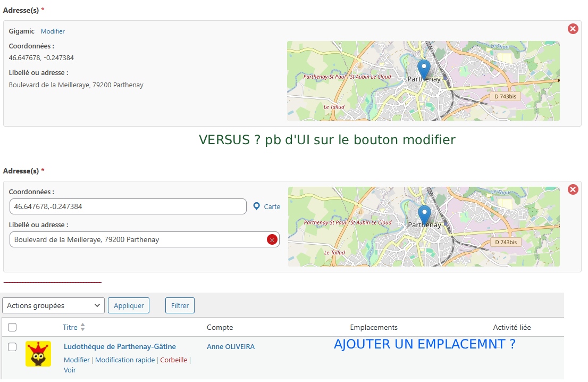The width and height of the screenshot is (588, 382).
Task: Click the blue marker on the top map
Action: pos(424,69)
